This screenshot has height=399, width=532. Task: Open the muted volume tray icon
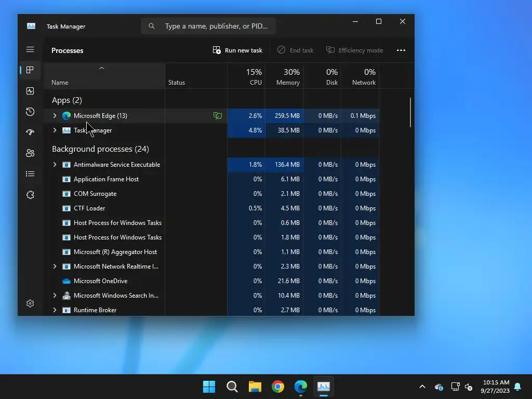pos(469,387)
